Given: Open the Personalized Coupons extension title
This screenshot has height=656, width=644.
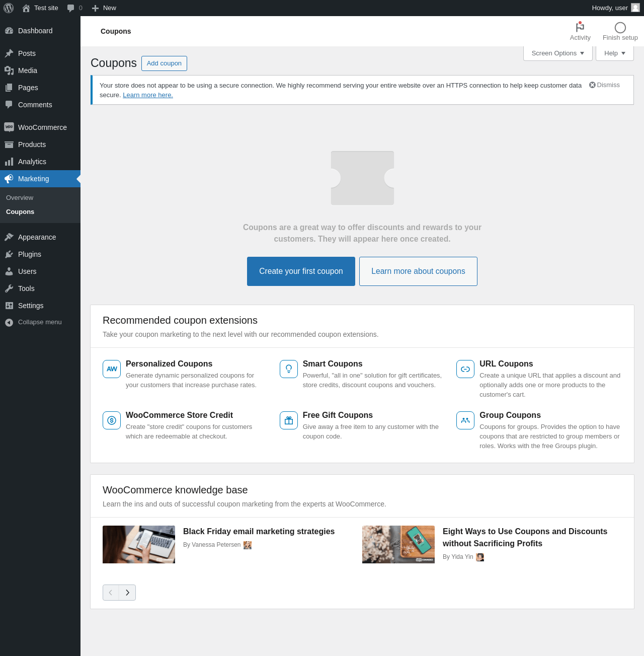Looking at the screenshot, I should pos(169,364).
